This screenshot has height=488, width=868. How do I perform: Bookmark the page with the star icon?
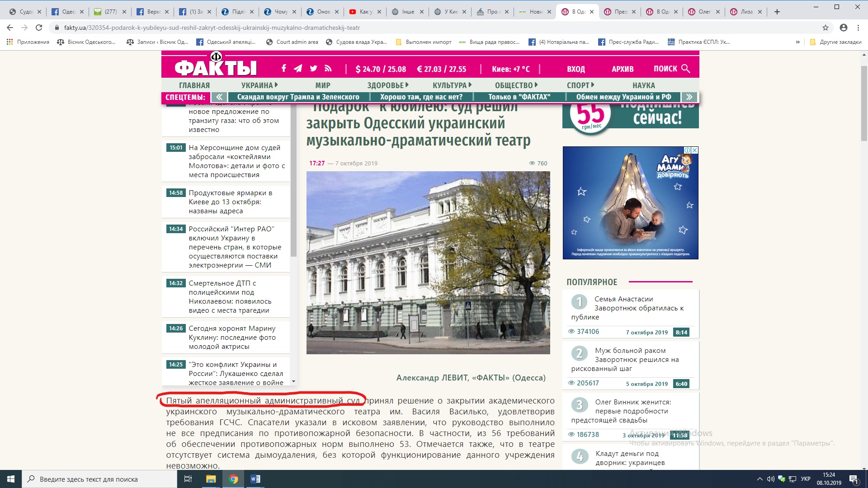point(826,28)
